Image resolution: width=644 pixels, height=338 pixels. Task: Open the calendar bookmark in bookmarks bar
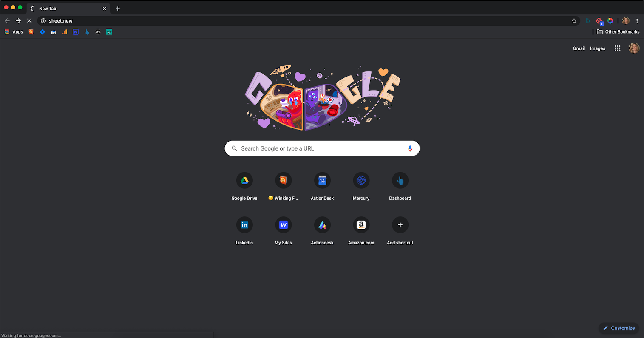pyautogui.click(x=54, y=32)
